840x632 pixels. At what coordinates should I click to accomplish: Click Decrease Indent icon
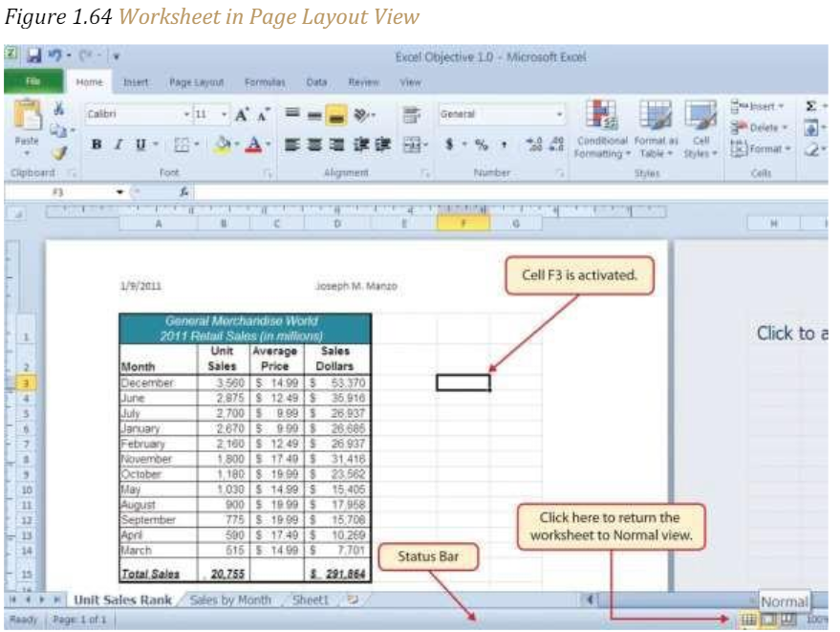point(361,144)
